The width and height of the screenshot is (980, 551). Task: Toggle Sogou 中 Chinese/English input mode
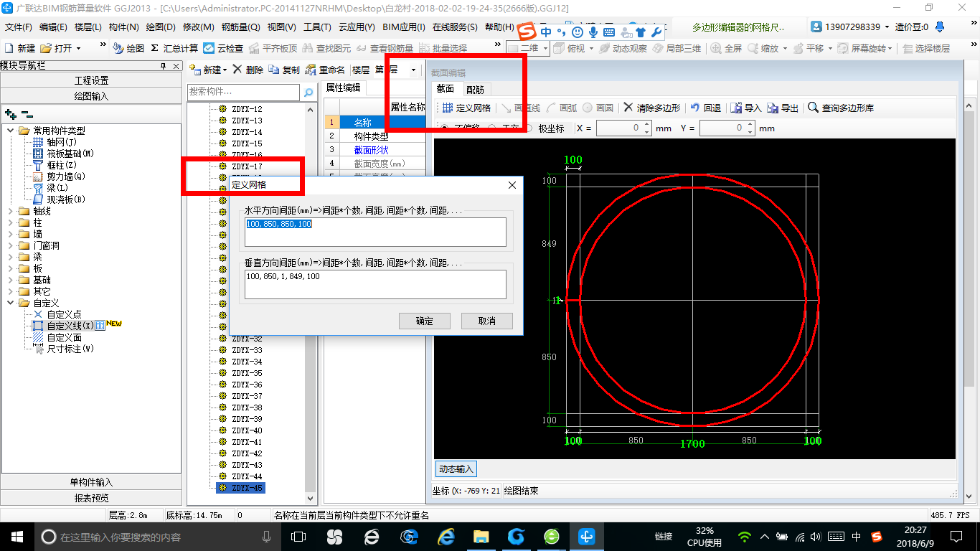547,32
